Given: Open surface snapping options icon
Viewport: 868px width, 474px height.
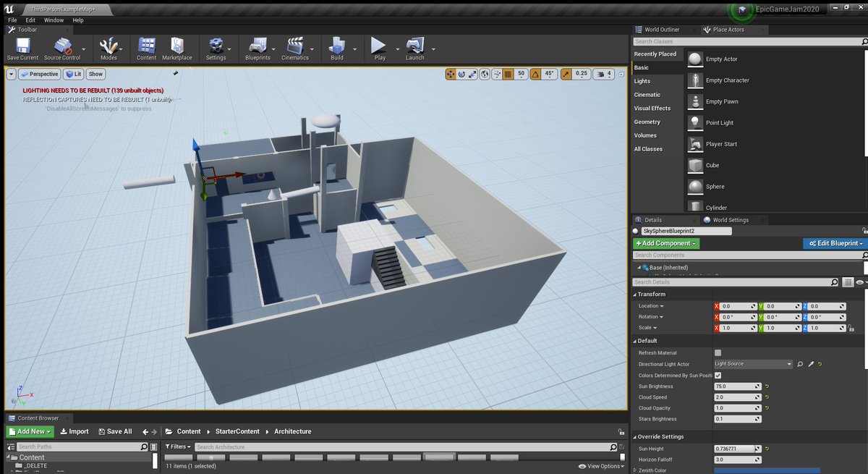Looking at the screenshot, I should (x=496, y=74).
